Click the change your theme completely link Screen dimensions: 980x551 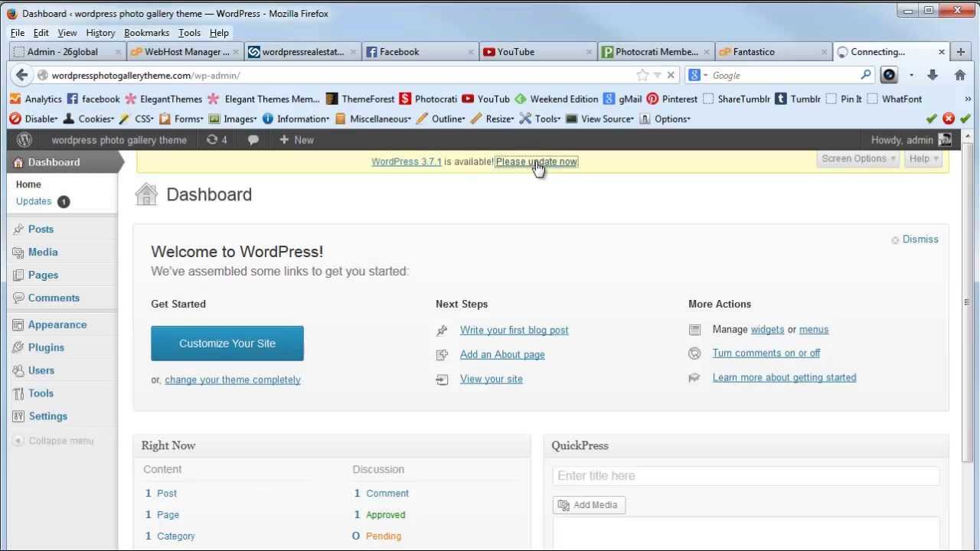[x=233, y=380]
